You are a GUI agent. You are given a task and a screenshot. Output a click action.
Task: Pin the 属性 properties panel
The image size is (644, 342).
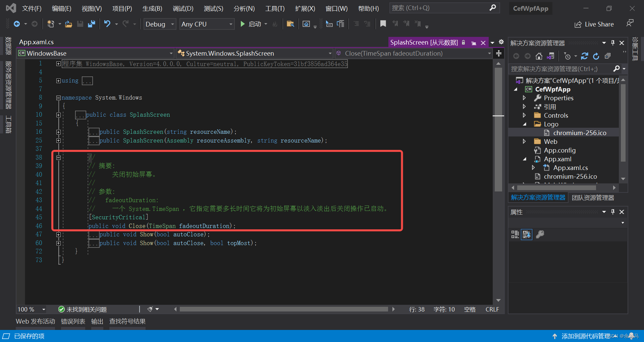613,212
